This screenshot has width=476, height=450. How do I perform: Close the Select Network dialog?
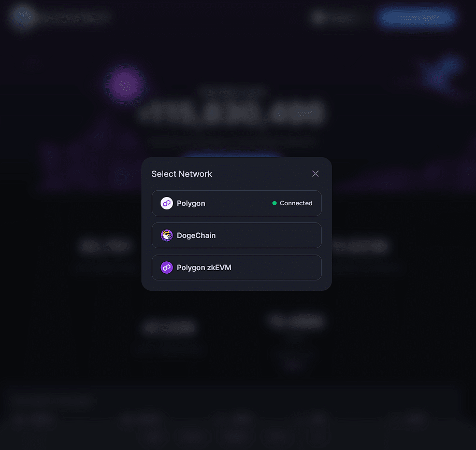[315, 174]
